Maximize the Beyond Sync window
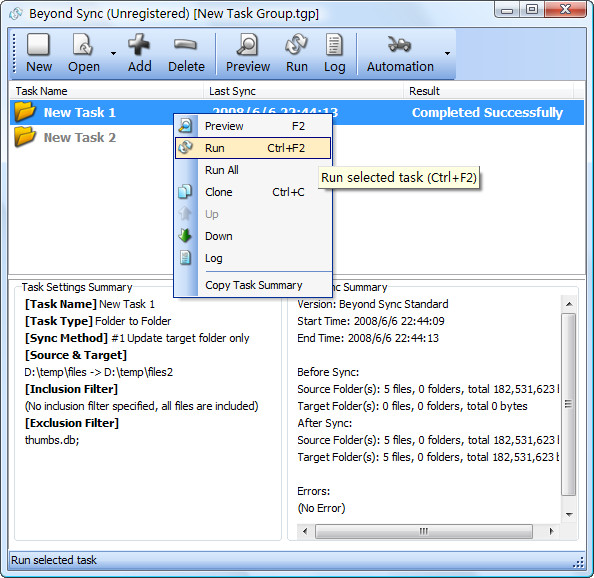 [x=531, y=9]
